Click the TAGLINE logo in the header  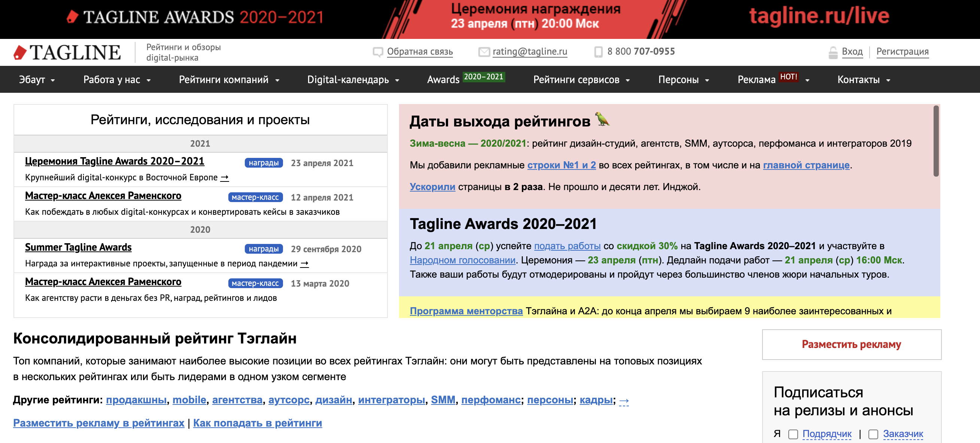coord(67,52)
